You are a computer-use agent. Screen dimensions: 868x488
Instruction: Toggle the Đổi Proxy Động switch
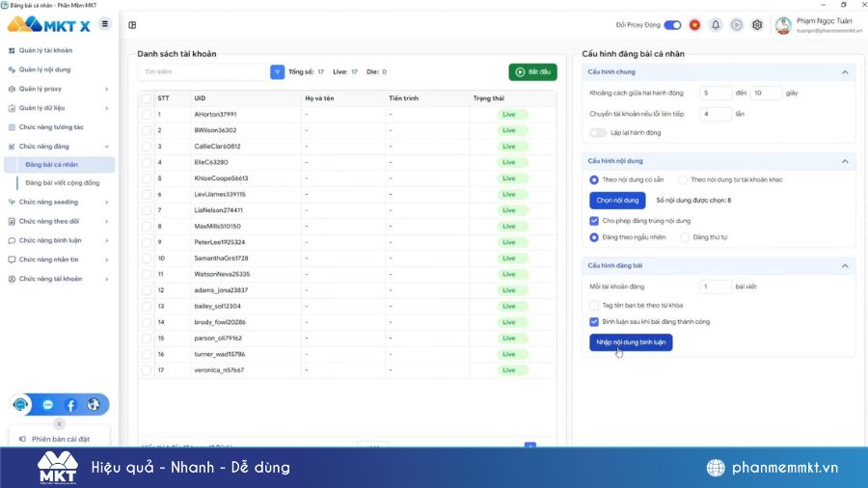(x=672, y=25)
